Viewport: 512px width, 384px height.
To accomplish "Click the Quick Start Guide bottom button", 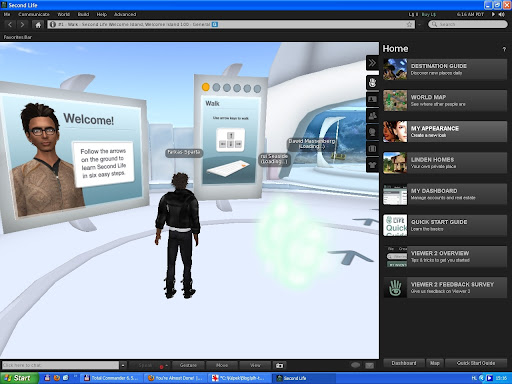I will [x=476, y=363].
